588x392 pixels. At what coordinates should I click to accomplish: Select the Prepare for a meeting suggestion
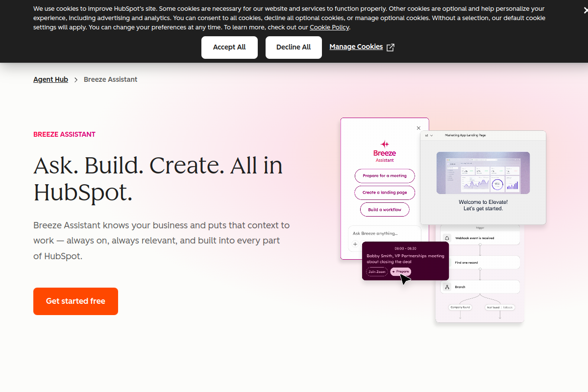coord(385,175)
